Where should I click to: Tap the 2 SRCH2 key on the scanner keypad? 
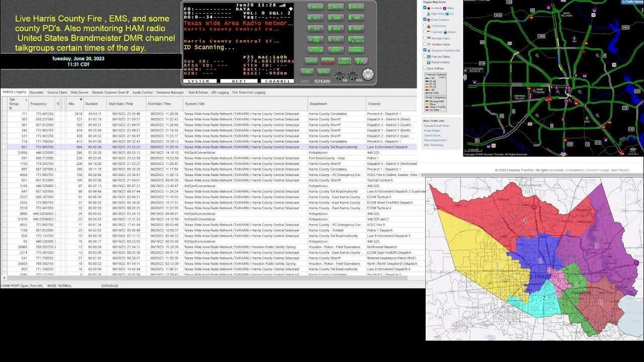point(336,7)
